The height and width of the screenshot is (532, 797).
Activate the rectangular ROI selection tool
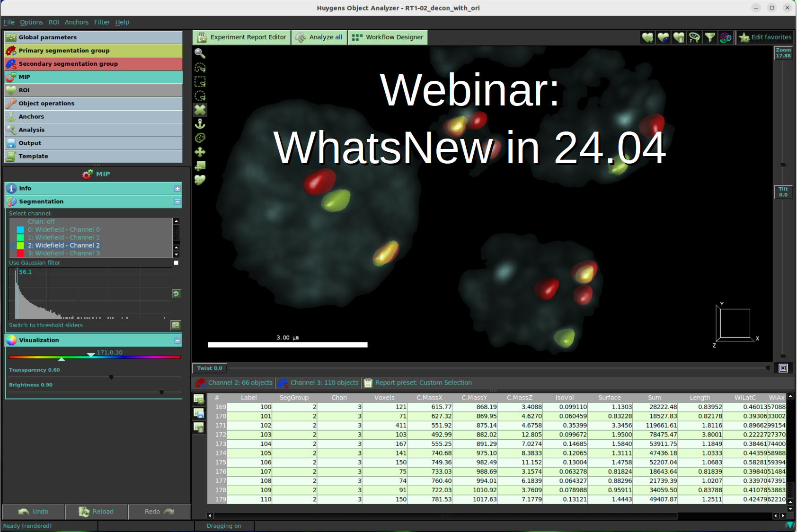tap(200, 82)
